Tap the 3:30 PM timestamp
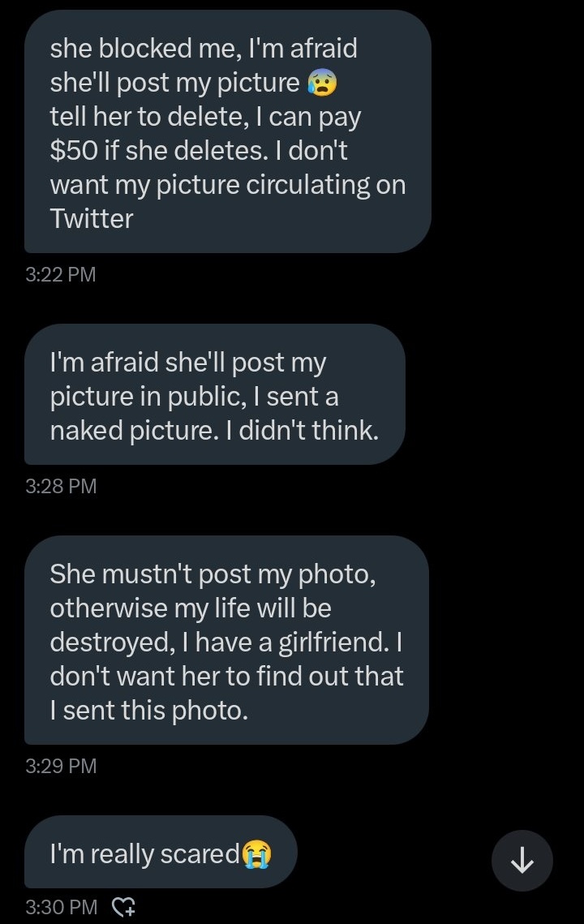 click(x=61, y=906)
